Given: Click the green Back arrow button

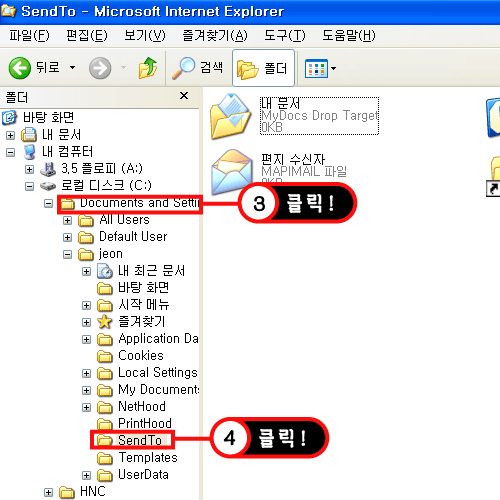Looking at the screenshot, I should [20, 68].
